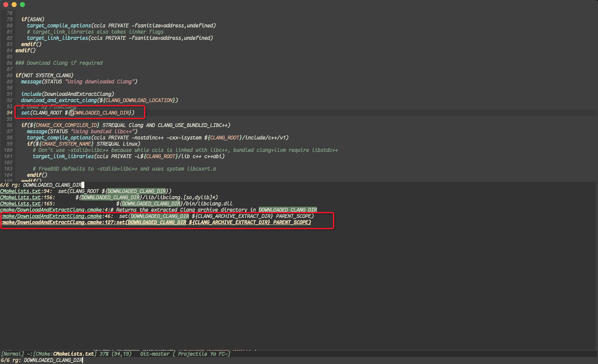
Task: Click the 37% scroll position indicator
Action: pyautogui.click(x=104, y=354)
